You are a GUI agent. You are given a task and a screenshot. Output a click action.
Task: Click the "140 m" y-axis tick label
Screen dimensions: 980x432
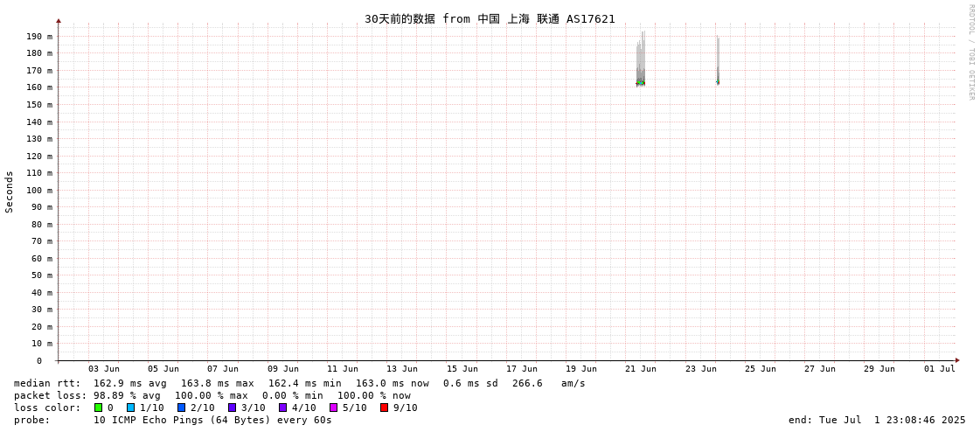click(40, 122)
